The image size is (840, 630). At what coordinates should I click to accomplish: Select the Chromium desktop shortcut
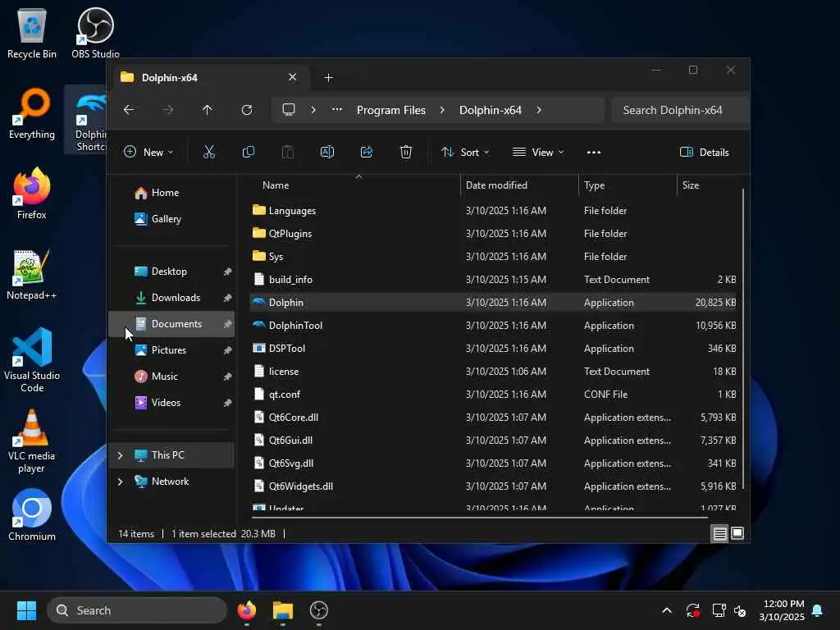click(x=32, y=515)
